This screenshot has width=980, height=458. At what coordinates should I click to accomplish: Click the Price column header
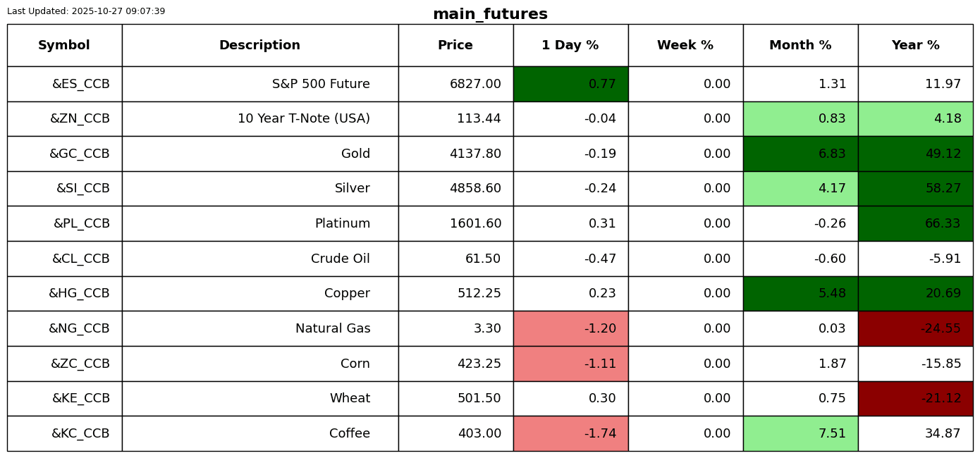pos(455,45)
